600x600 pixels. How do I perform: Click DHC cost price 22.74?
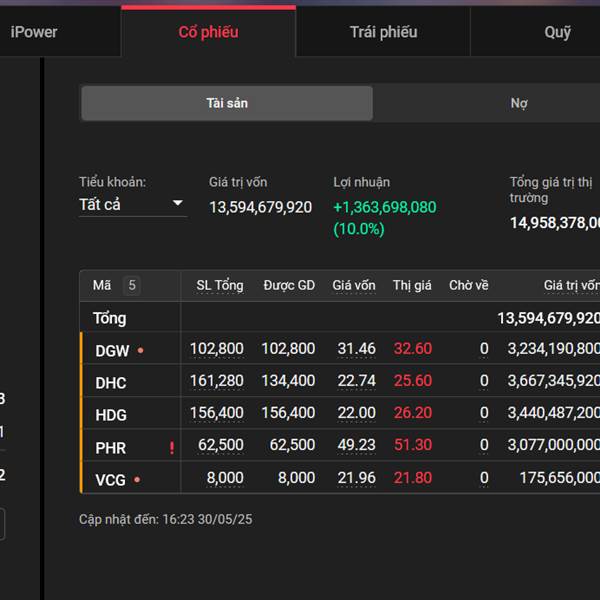pos(357,381)
